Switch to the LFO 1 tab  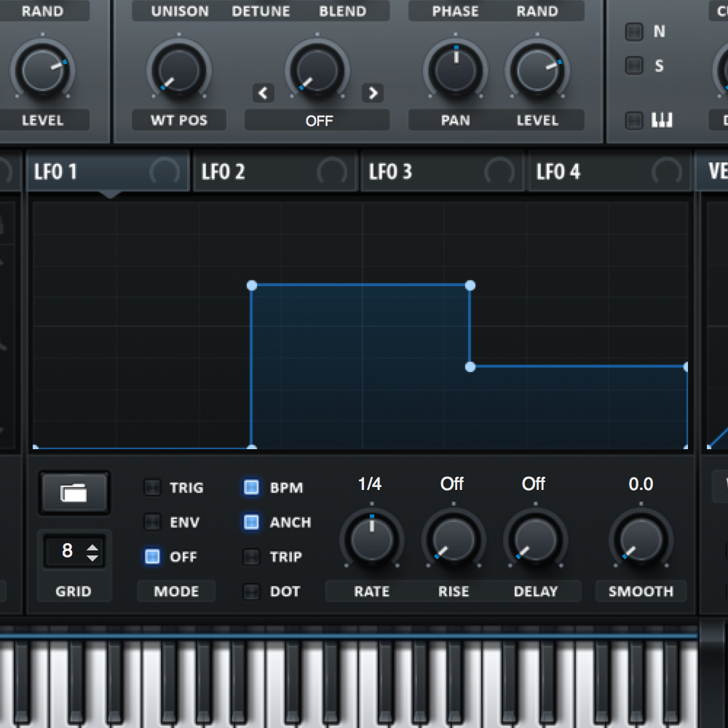click(x=108, y=172)
